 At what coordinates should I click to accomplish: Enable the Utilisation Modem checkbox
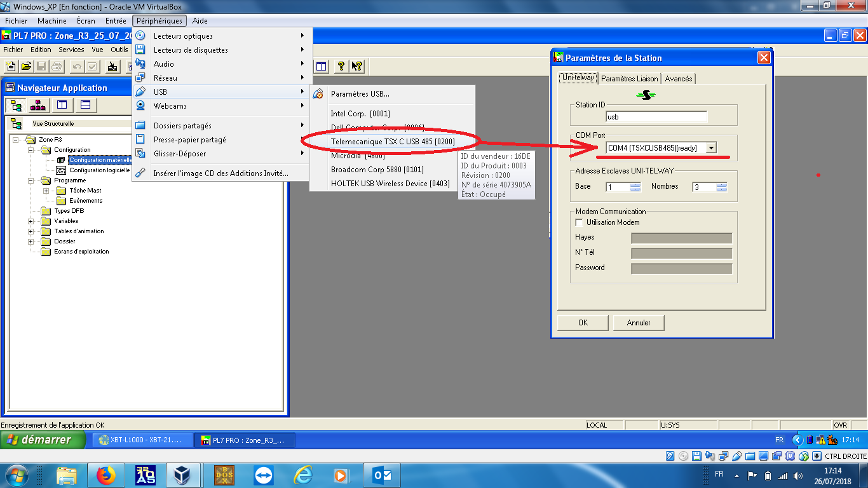(579, 222)
